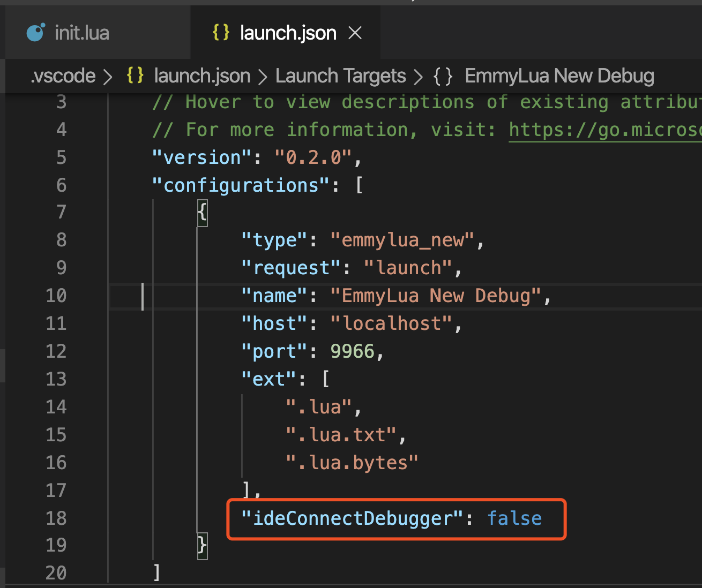Open the EmmyLua New Debug breadcrumb
The width and height of the screenshot is (702, 588).
[x=559, y=76]
